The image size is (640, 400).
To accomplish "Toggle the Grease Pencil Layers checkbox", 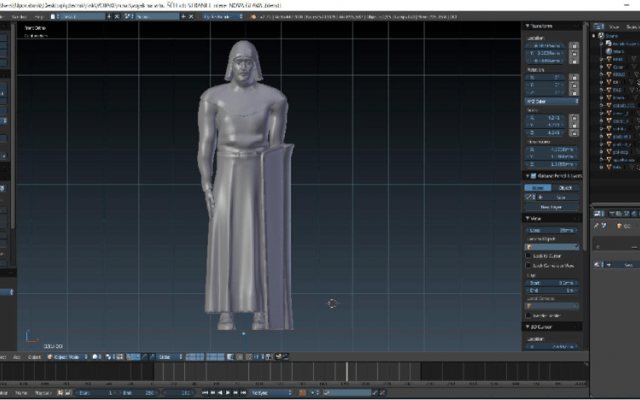I will click(x=533, y=176).
